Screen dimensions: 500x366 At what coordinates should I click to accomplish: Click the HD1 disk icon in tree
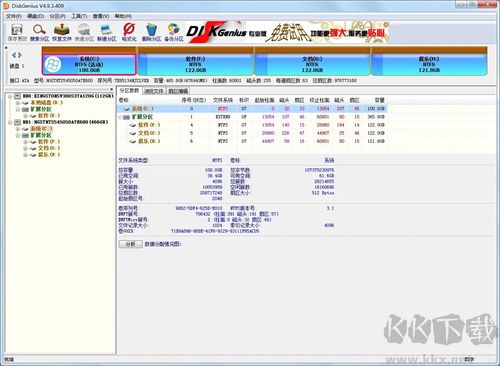(18, 122)
